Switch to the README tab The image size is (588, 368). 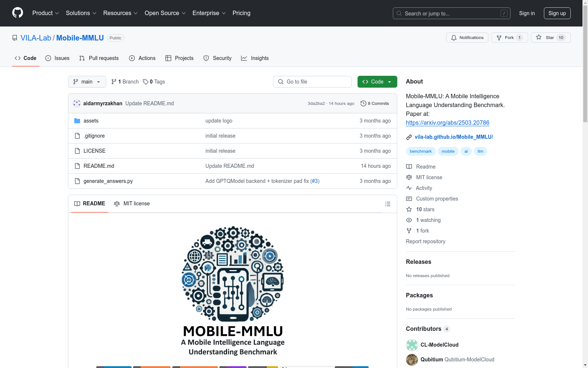click(90, 204)
